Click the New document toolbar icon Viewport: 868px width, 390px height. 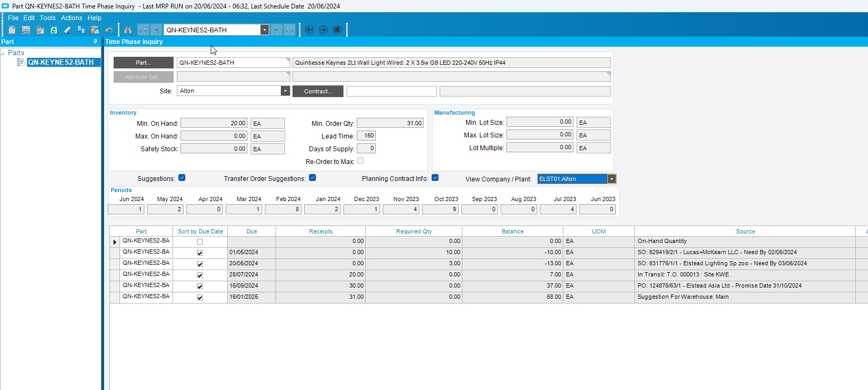pos(12,30)
